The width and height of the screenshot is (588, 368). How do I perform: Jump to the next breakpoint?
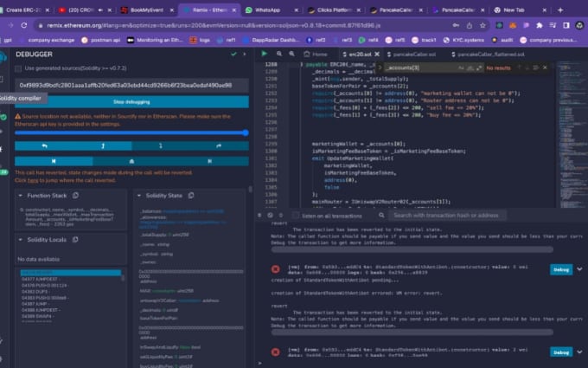(x=209, y=161)
